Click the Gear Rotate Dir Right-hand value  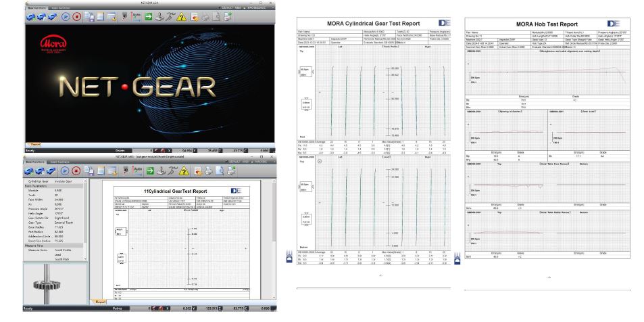pyautogui.click(x=61, y=218)
